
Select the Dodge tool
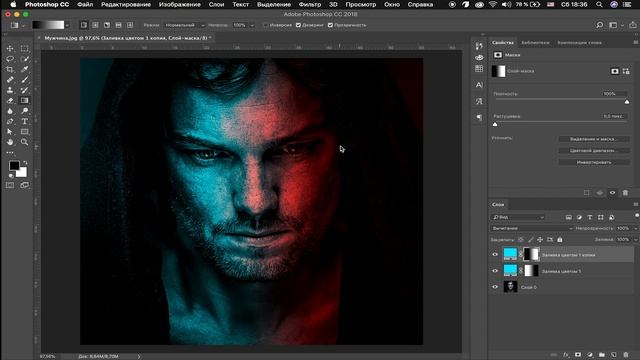click(x=24, y=111)
